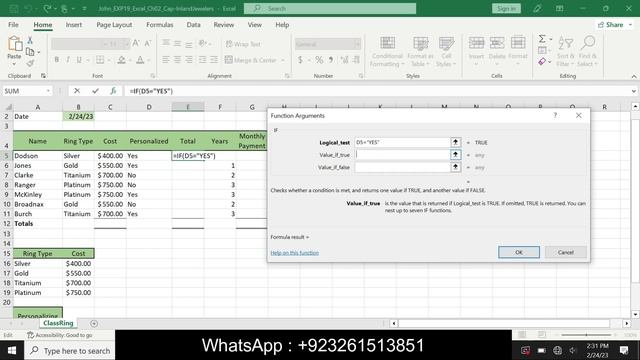This screenshot has height=360, width=640.
Task: Click the Wrap Text button
Action: [243, 44]
